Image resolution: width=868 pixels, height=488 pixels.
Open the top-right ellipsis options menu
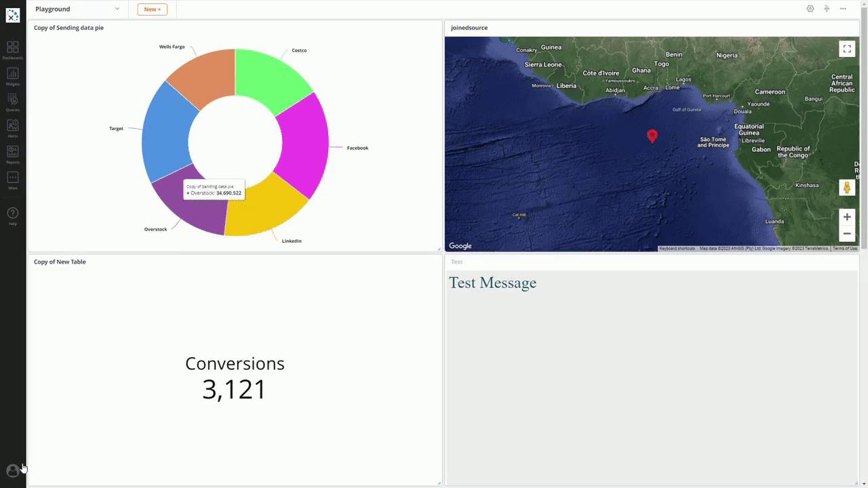pyautogui.click(x=843, y=9)
